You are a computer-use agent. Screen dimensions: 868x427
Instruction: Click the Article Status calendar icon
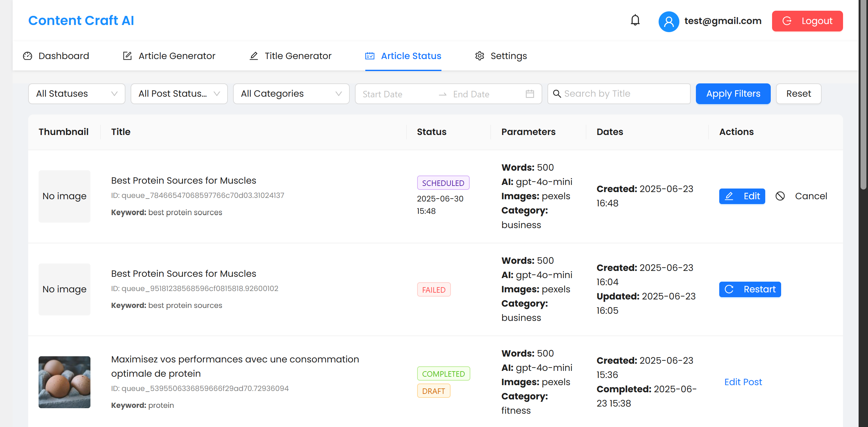pos(369,56)
